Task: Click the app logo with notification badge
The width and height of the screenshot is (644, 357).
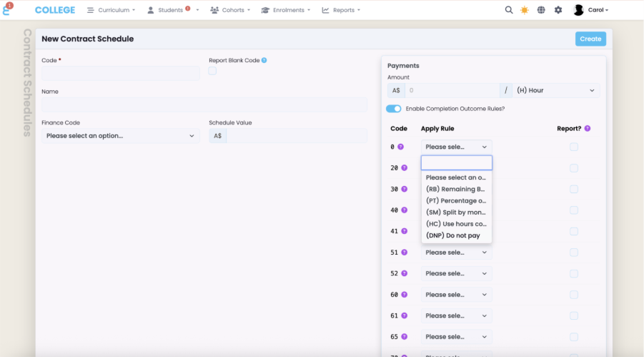Action: click(7, 9)
